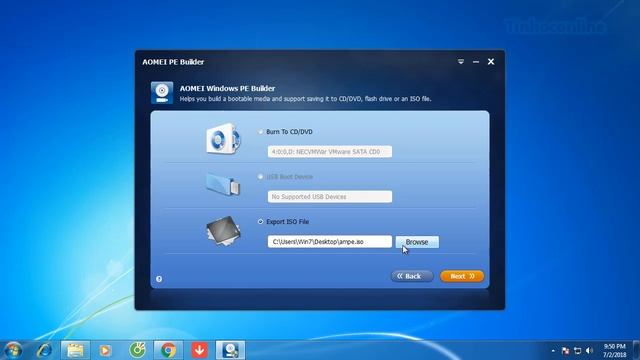Click the AOMEI PE Builder header logo icon
This screenshot has width=640, height=360.
(x=162, y=92)
